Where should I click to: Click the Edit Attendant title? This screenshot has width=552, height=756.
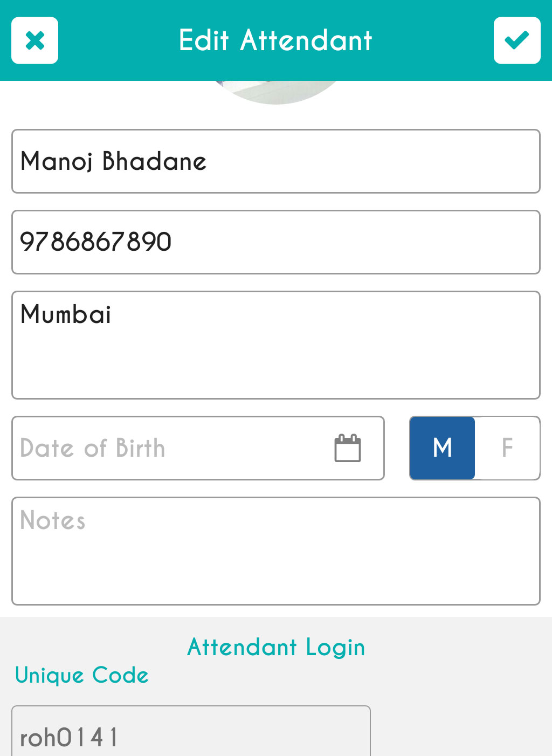click(275, 40)
